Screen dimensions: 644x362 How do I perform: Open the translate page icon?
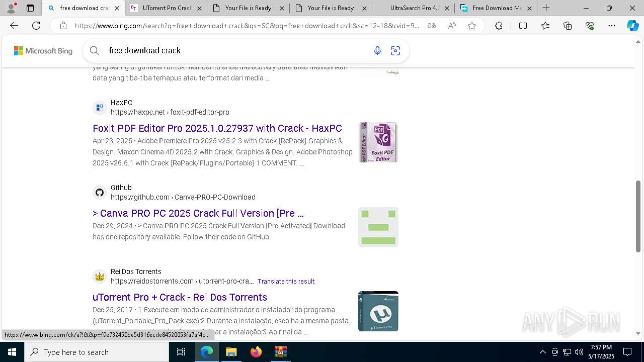coord(432,26)
